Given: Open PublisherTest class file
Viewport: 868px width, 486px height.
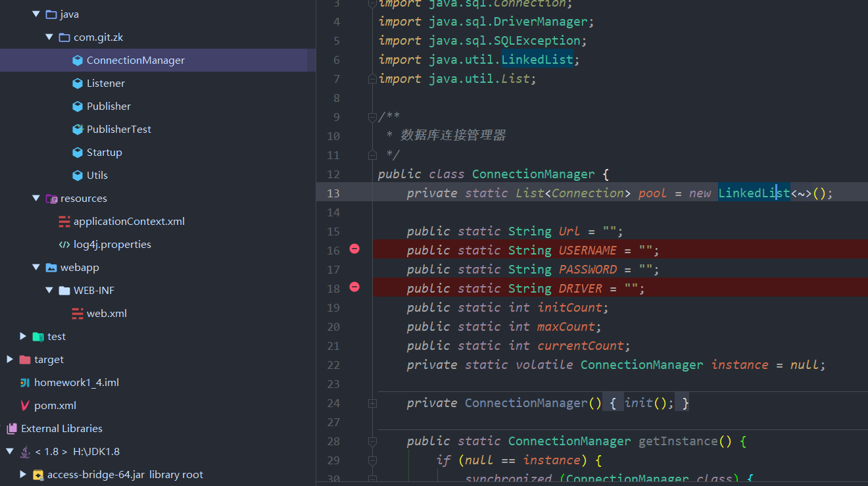Looking at the screenshot, I should pyautogui.click(x=119, y=129).
